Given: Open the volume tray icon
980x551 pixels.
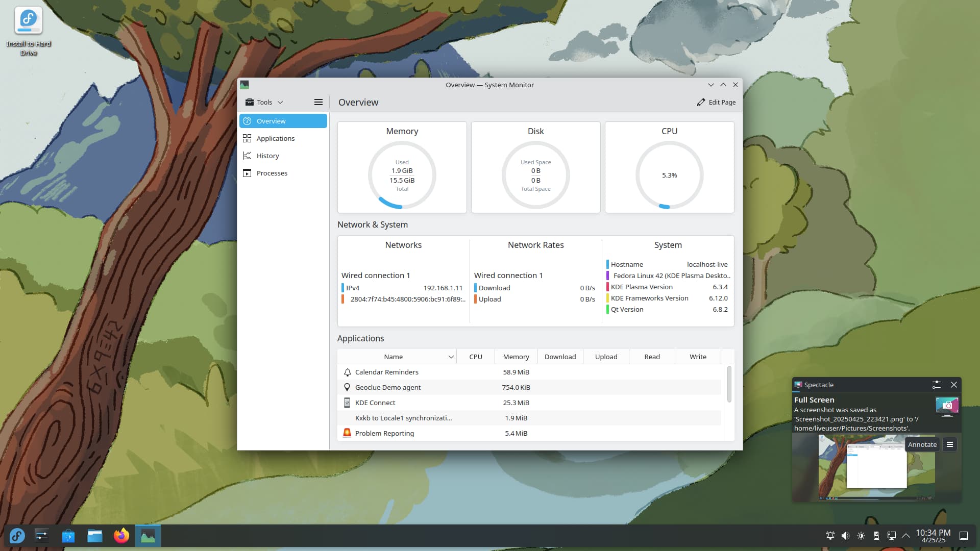Looking at the screenshot, I should click(x=846, y=536).
